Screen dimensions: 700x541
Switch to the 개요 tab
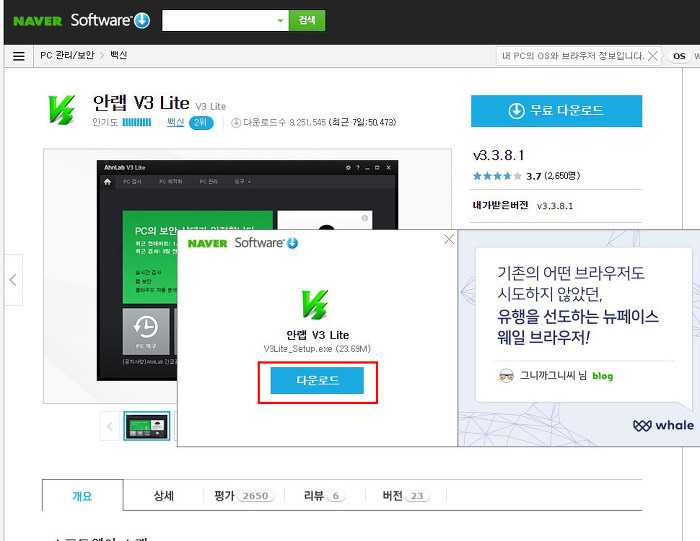click(83, 495)
